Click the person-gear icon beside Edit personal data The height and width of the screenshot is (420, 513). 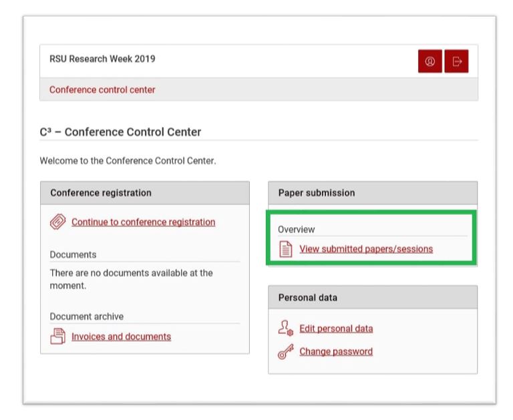coord(286,329)
